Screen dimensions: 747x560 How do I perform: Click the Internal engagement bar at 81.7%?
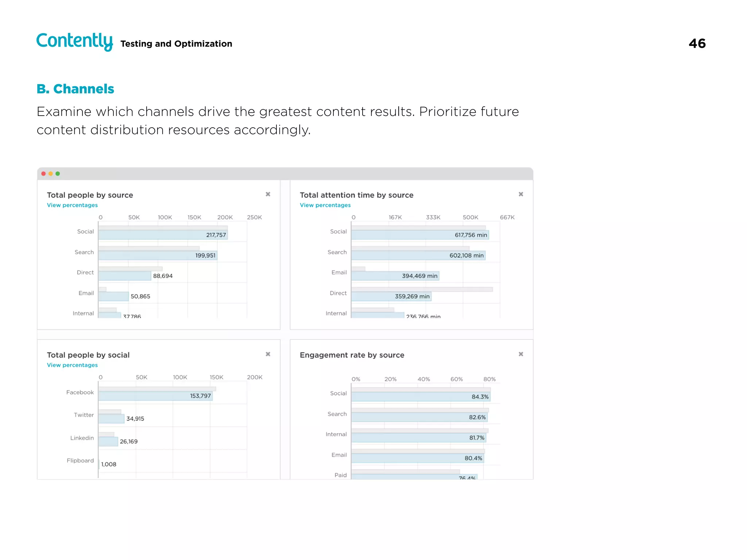coord(418,438)
